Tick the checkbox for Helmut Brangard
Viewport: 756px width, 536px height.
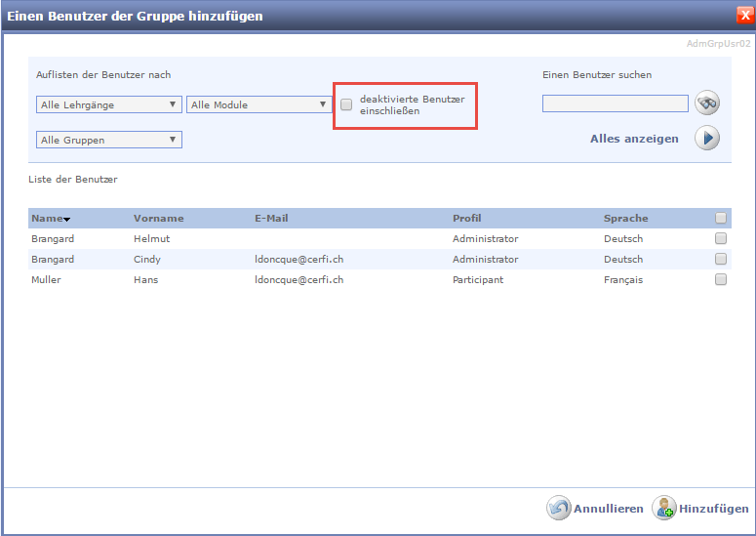click(x=721, y=238)
